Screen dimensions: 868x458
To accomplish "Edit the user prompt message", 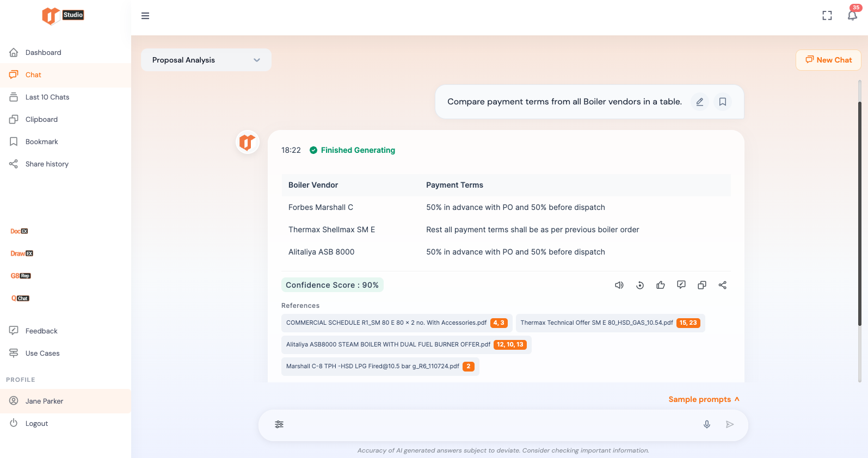I will tap(700, 102).
